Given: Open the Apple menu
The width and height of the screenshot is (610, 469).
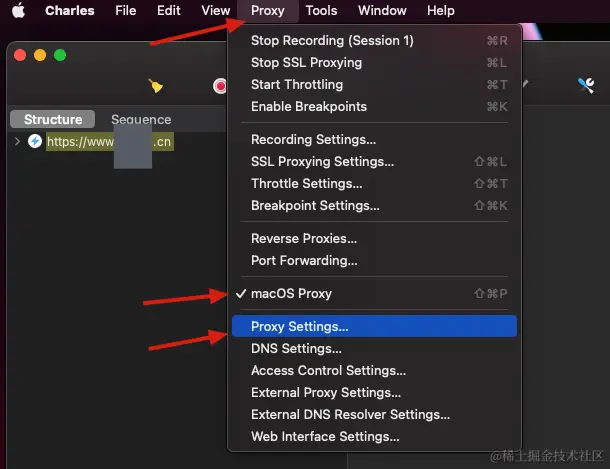Looking at the screenshot, I should [18, 10].
